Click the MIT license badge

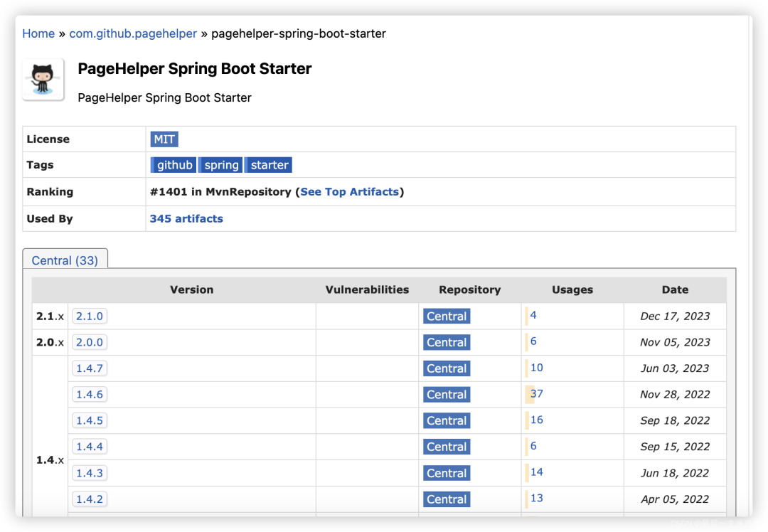point(164,139)
